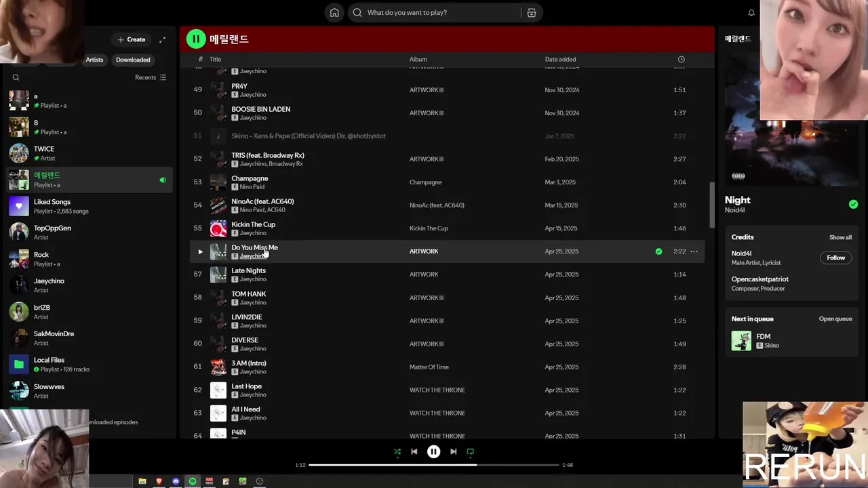Image resolution: width=868 pixels, height=488 pixels.
Task: Select track Late Nights
Action: (447, 274)
